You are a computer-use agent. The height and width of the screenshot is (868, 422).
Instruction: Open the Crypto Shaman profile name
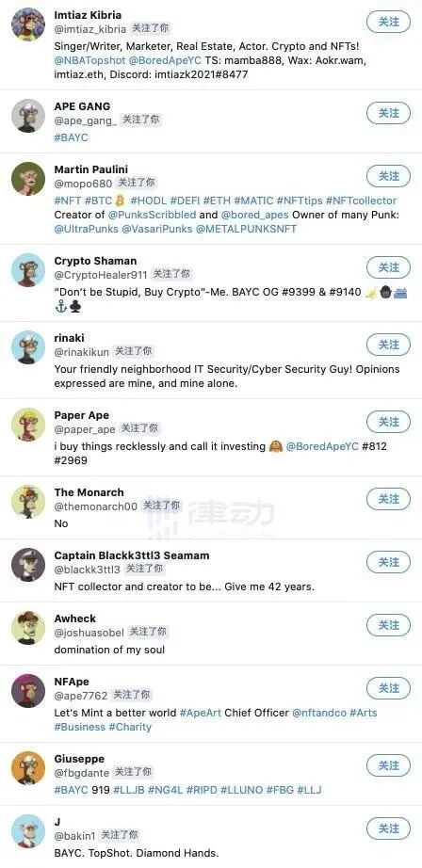coord(95,261)
